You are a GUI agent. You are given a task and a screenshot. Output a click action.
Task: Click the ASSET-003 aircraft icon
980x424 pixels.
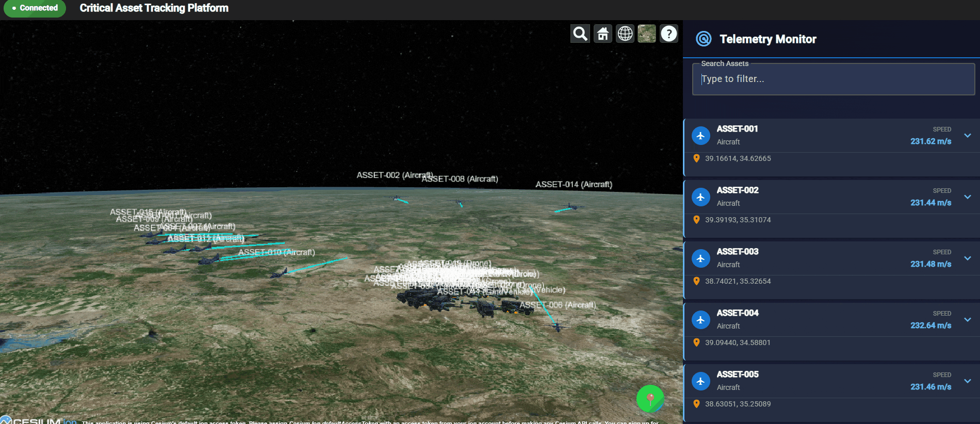click(700, 258)
